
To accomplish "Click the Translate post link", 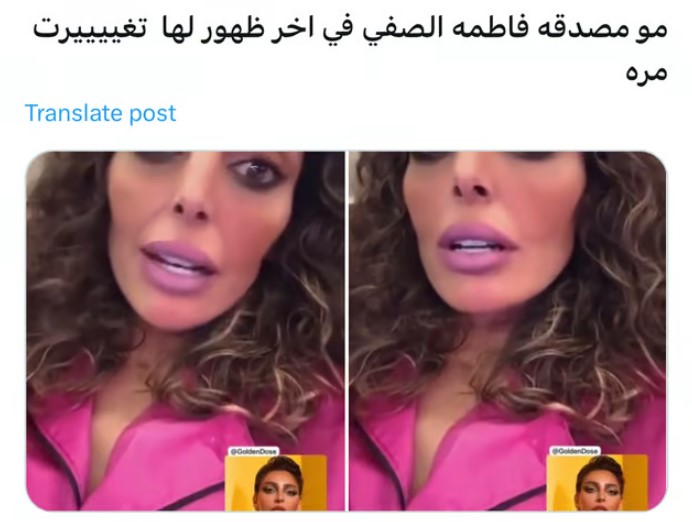I will click(x=100, y=113).
